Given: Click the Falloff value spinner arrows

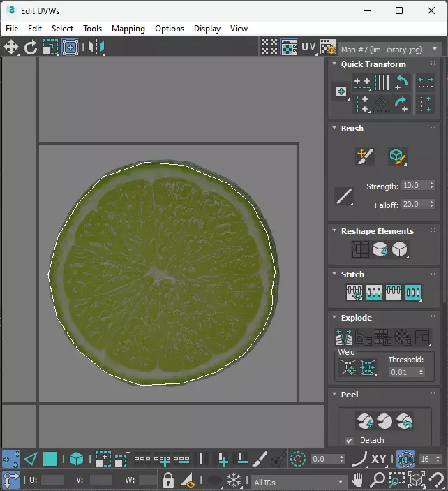Looking at the screenshot, I should click(431, 204).
